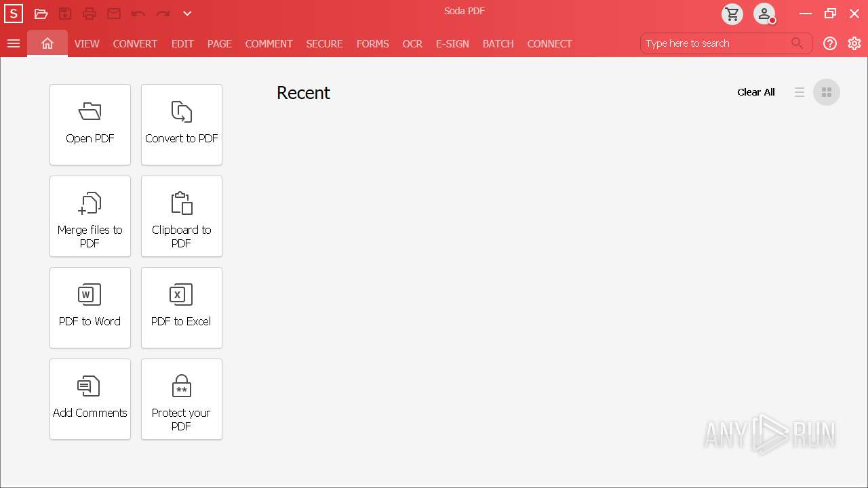
Task: Click Clear All recent files
Action: (x=756, y=92)
